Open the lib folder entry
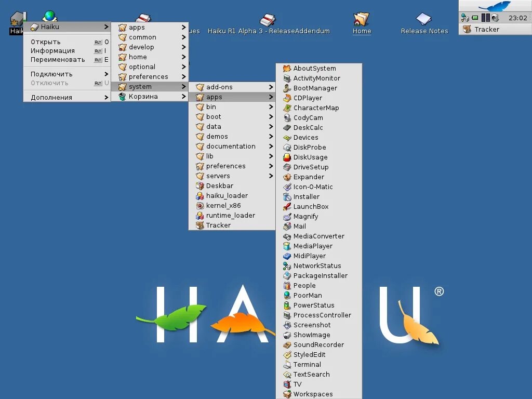This screenshot has width=532, height=399. [x=232, y=156]
